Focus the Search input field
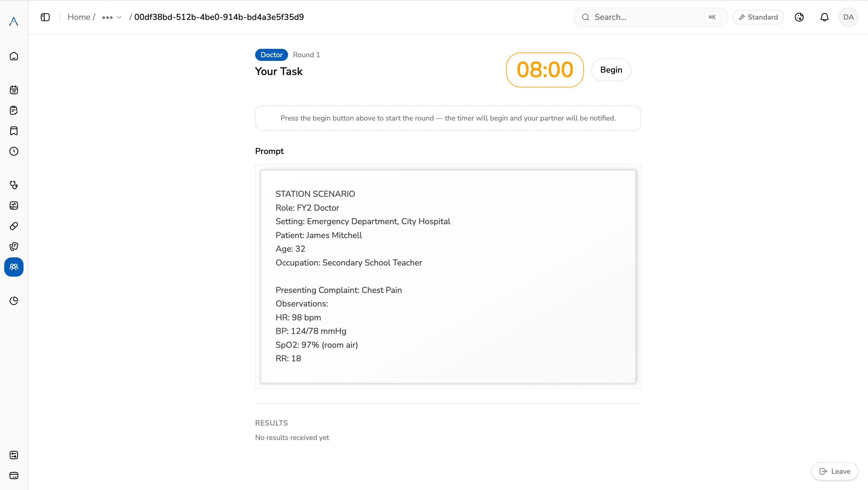 [x=650, y=17]
